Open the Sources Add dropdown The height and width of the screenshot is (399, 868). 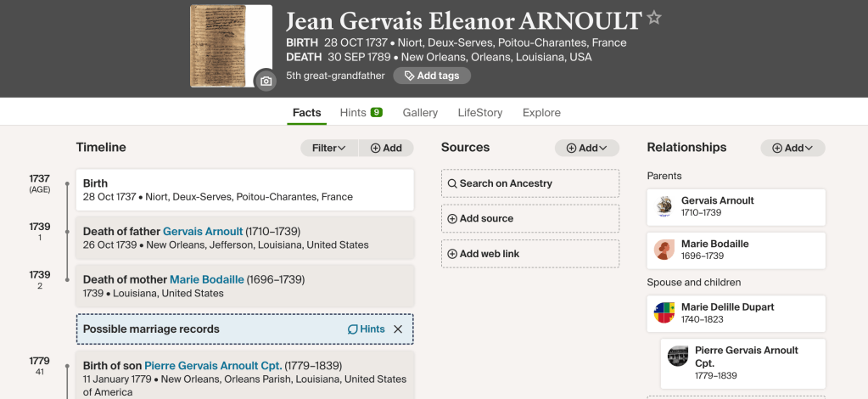[x=587, y=148]
